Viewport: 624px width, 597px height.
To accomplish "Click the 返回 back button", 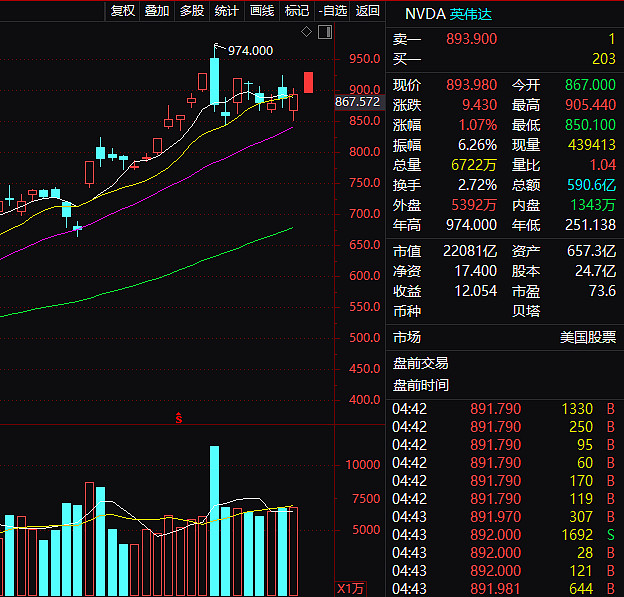I will point(367,11).
